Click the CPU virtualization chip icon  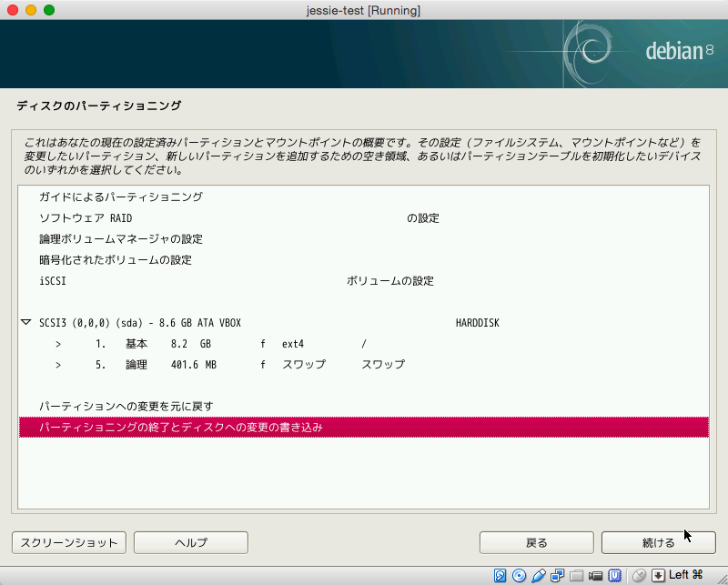point(615,576)
